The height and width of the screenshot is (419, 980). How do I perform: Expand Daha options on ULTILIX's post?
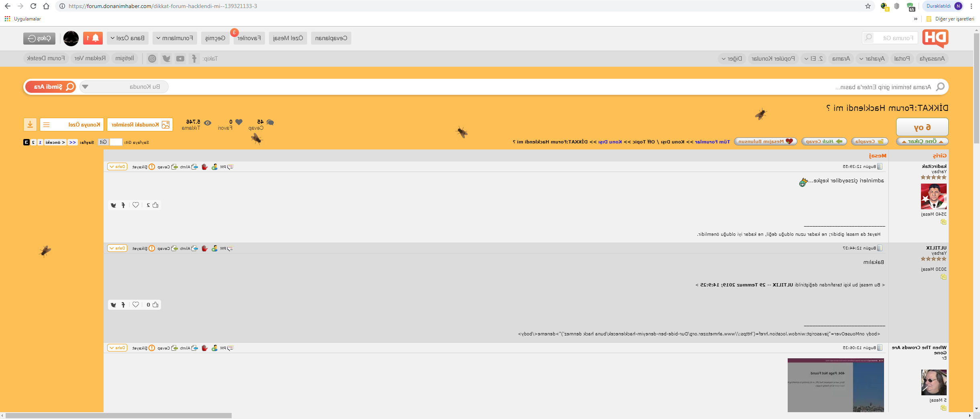coord(117,248)
